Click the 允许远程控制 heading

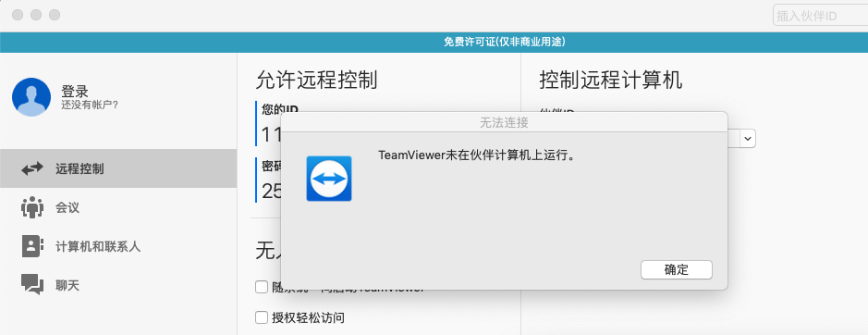pos(317,81)
